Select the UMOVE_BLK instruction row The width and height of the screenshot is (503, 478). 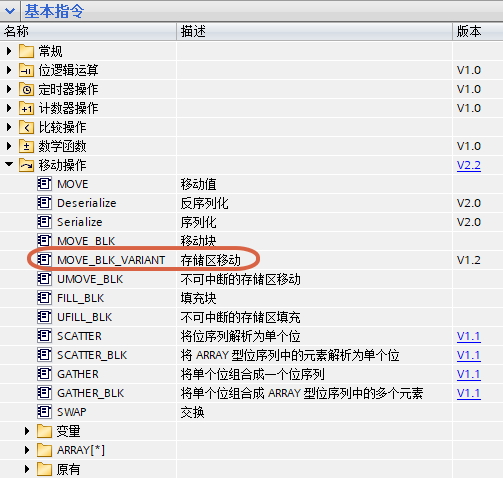(251, 279)
